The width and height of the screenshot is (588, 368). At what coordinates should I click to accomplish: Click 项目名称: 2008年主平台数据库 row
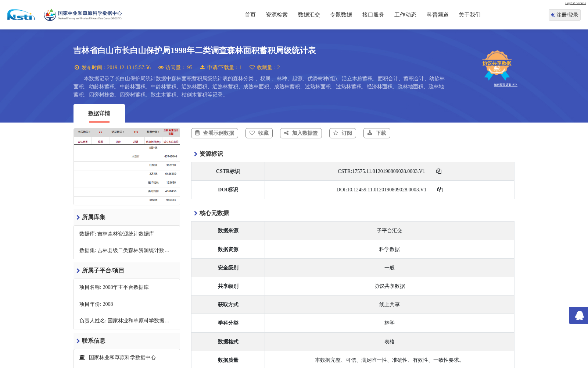point(114,287)
